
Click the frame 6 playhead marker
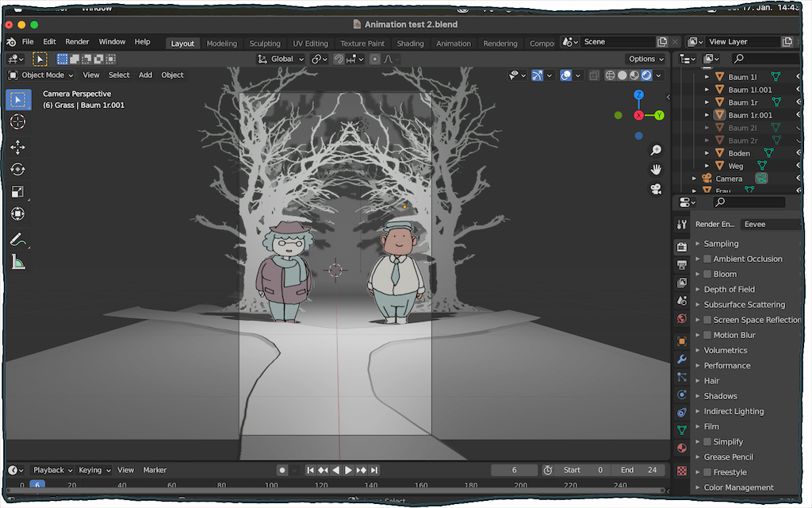coord(37,485)
